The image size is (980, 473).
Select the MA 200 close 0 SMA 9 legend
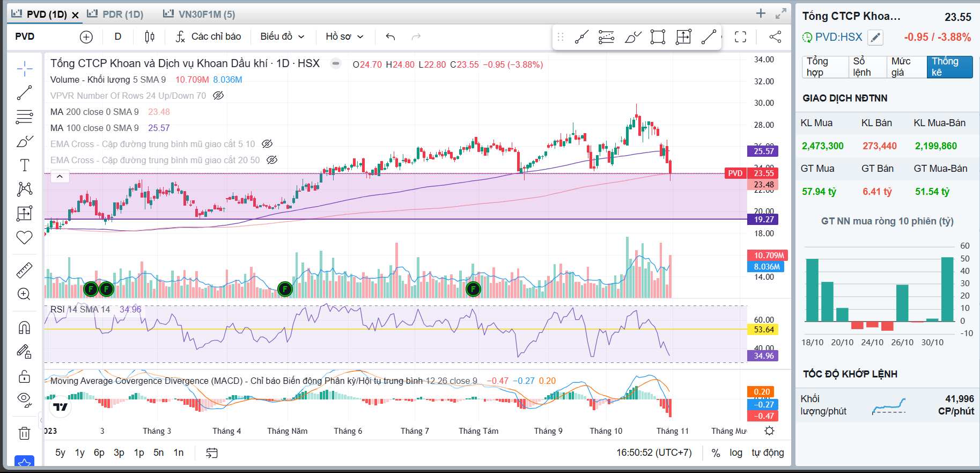[x=94, y=112]
